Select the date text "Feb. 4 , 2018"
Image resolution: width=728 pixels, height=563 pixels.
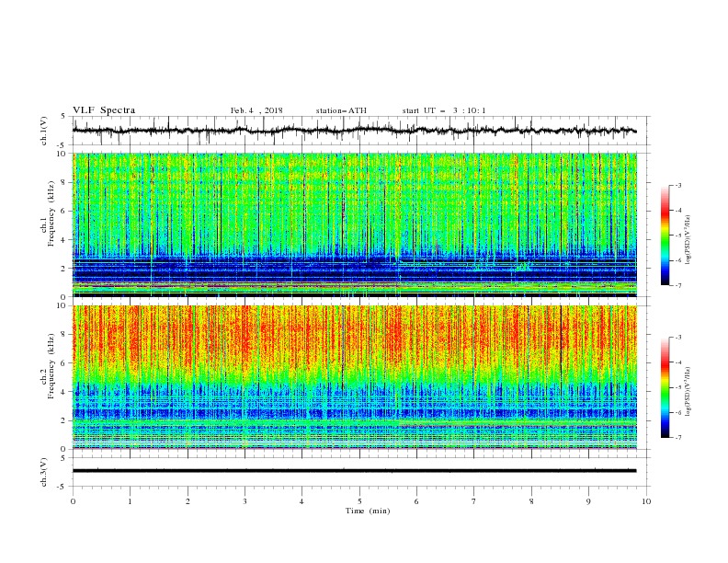pyautogui.click(x=256, y=110)
